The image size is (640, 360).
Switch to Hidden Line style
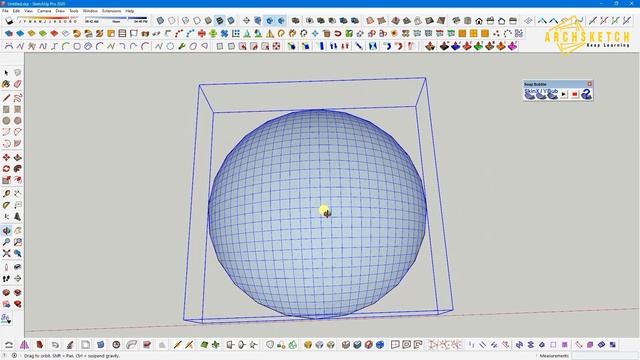[x=197, y=20]
